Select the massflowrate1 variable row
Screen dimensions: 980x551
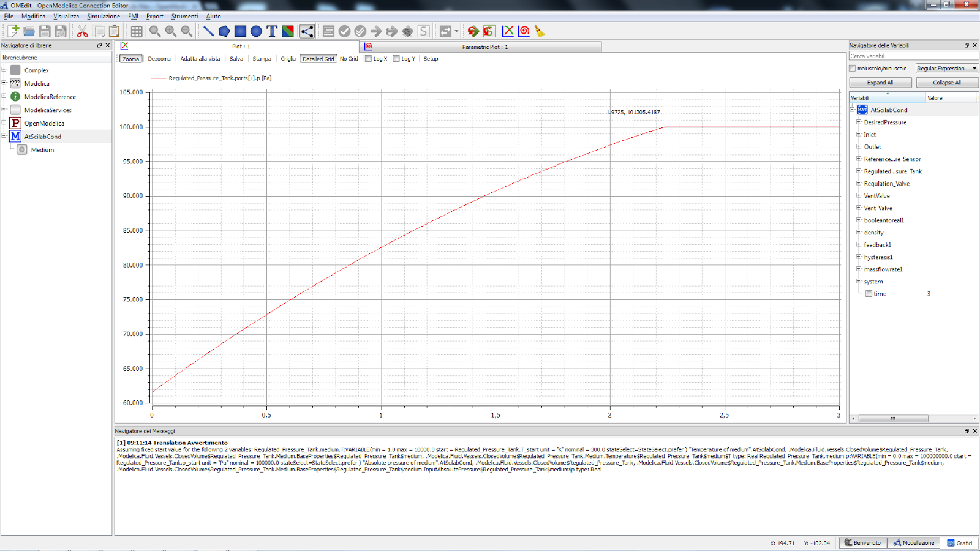pyautogui.click(x=883, y=269)
